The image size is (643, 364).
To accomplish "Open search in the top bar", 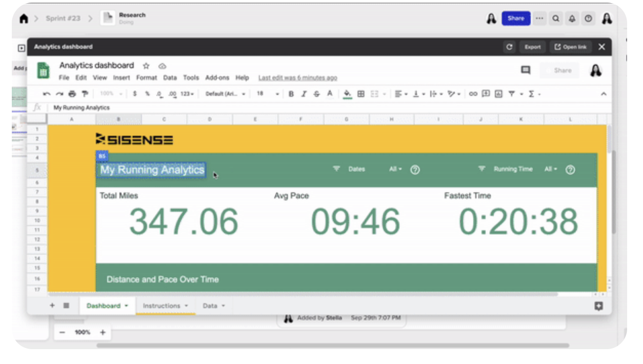I will coord(556,18).
